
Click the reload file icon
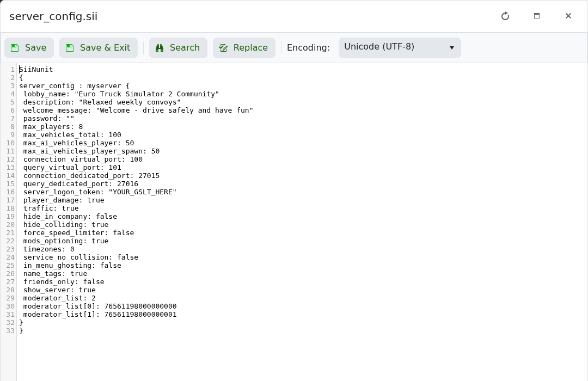(x=505, y=16)
